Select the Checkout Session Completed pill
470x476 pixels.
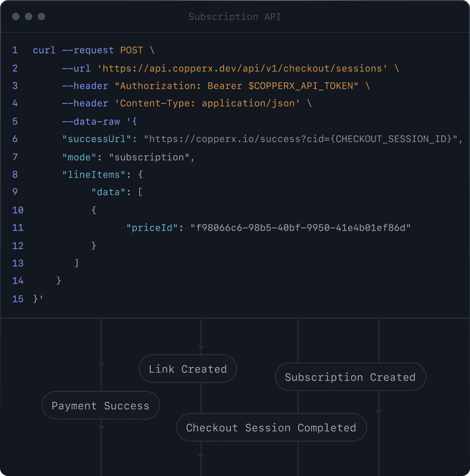click(271, 427)
